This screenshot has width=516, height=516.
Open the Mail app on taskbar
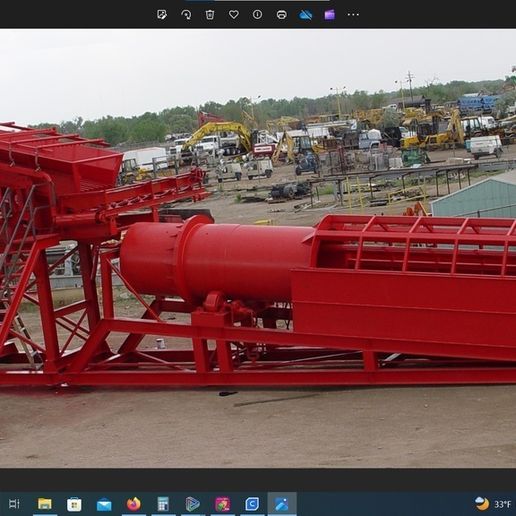pos(104,504)
